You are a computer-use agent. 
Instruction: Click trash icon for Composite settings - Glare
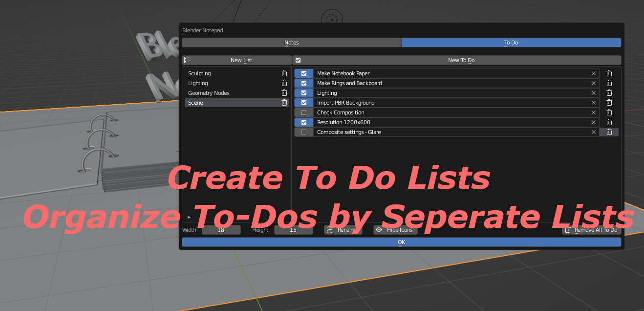(x=609, y=132)
